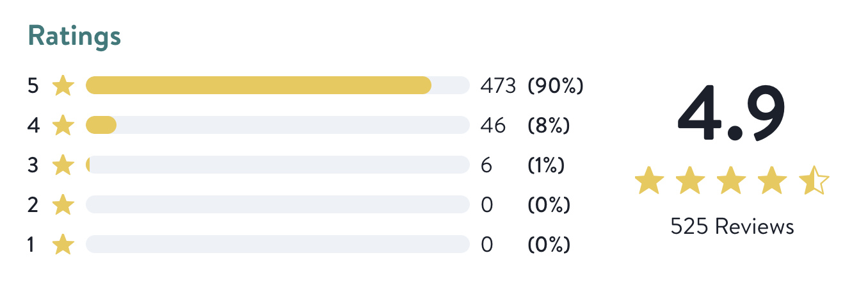Click the third star under 4.9

732,181
